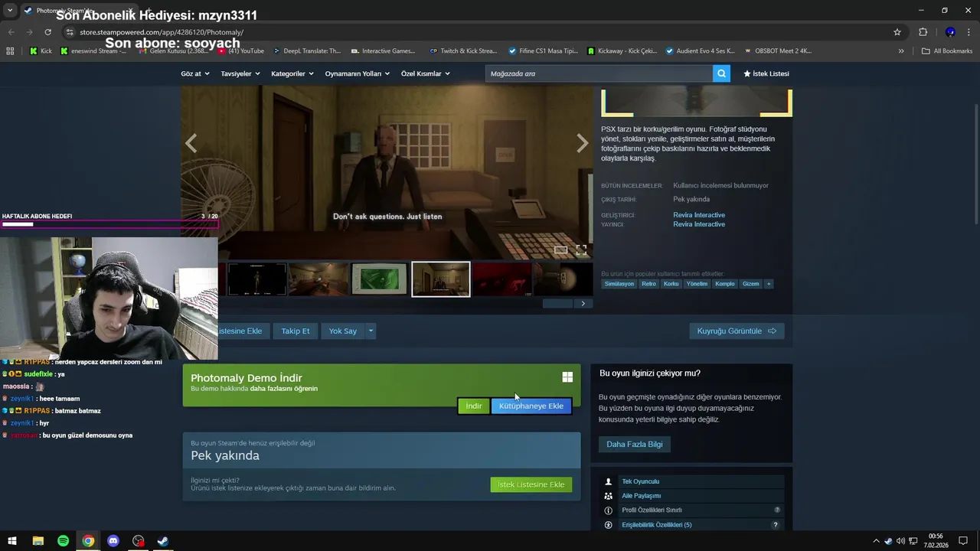The image size is (980, 551).
Task: Open Discord from the taskbar
Action: click(113, 541)
